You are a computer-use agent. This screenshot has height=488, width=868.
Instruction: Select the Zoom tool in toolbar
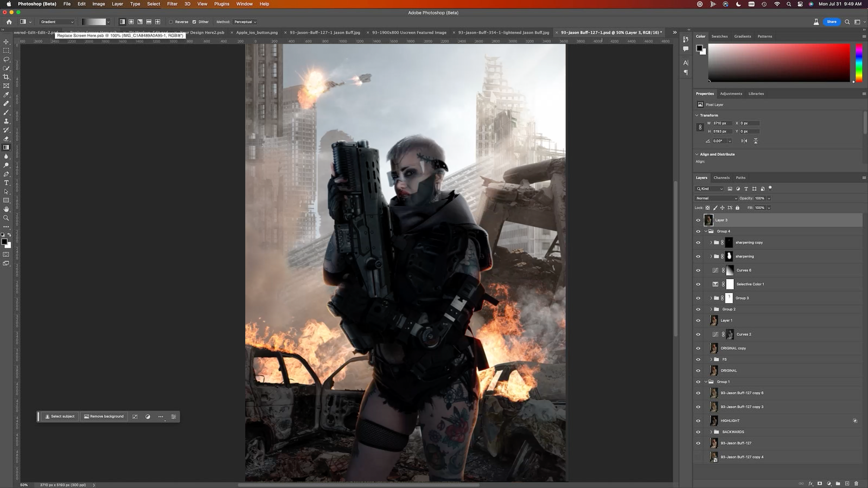click(x=7, y=218)
